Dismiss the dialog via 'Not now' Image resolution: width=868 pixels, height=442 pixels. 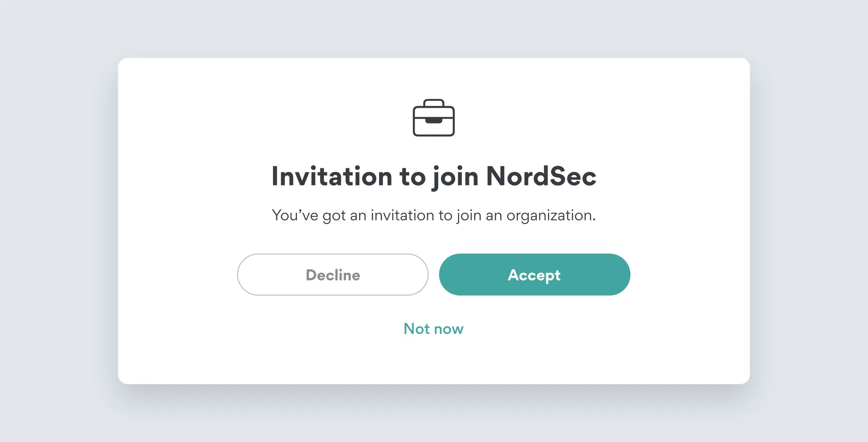[434, 329]
